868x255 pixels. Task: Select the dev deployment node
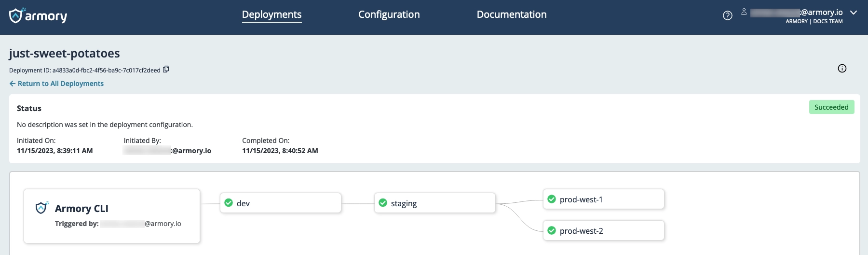pyautogui.click(x=281, y=203)
